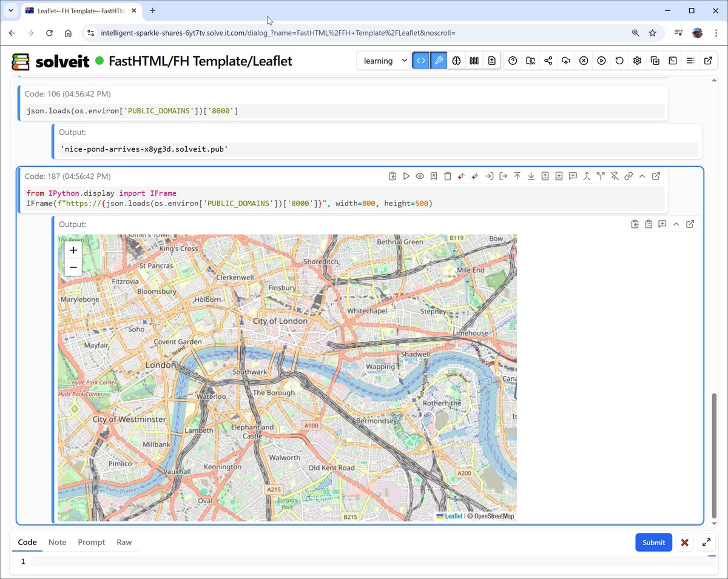This screenshot has height=579, width=728.
Task: Click the restart circular arrow icon
Action: [619, 61]
